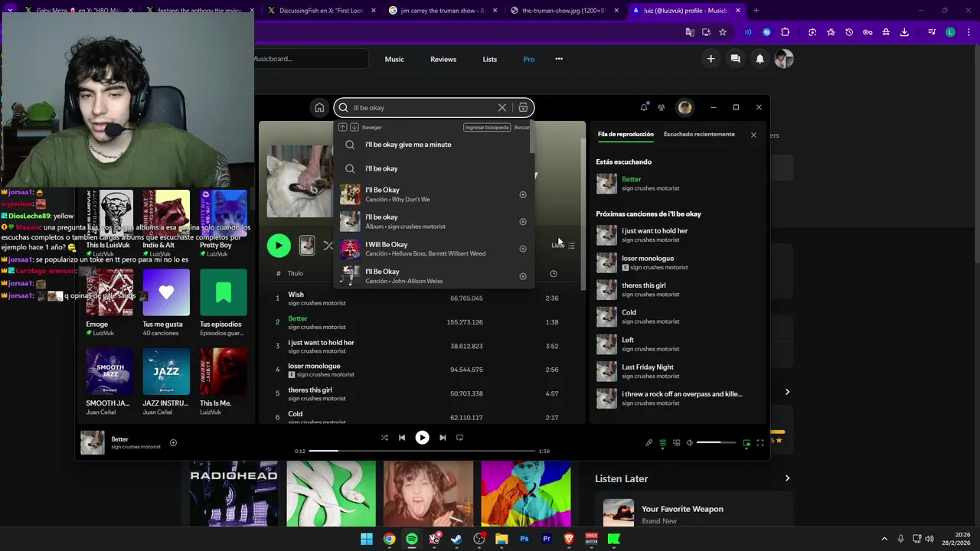Open the Musicboard more (three dots) menu
980x551 pixels.
(559, 59)
